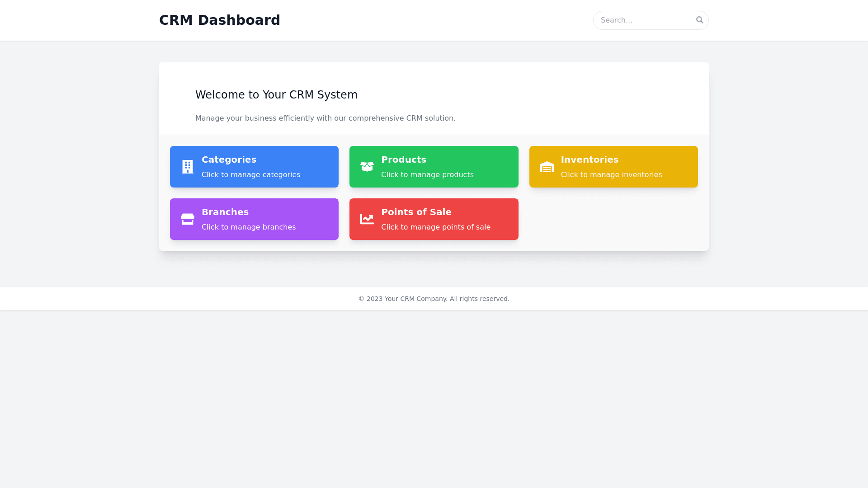
Task: Select 'Click to manage branches' text
Action: pyautogui.click(x=249, y=227)
